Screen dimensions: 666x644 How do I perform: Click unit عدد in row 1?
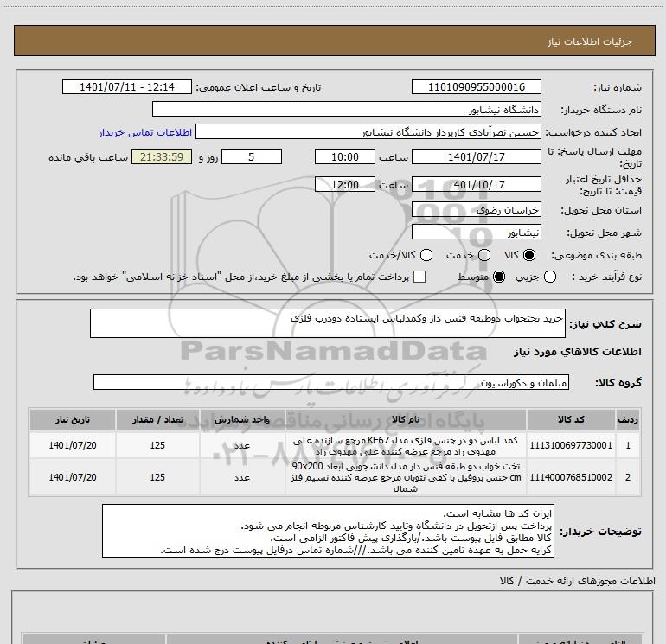coord(241,446)
